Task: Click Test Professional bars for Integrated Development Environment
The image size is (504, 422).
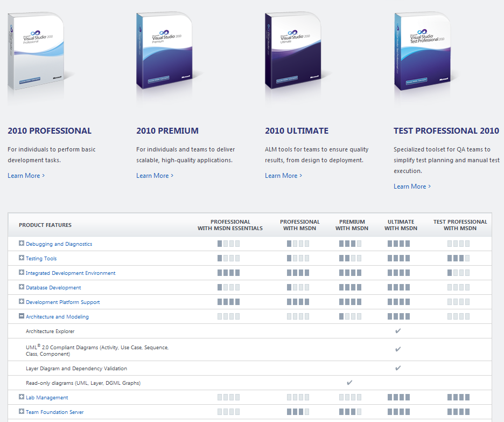Action: pyautogui.click(x=458, y=273)
